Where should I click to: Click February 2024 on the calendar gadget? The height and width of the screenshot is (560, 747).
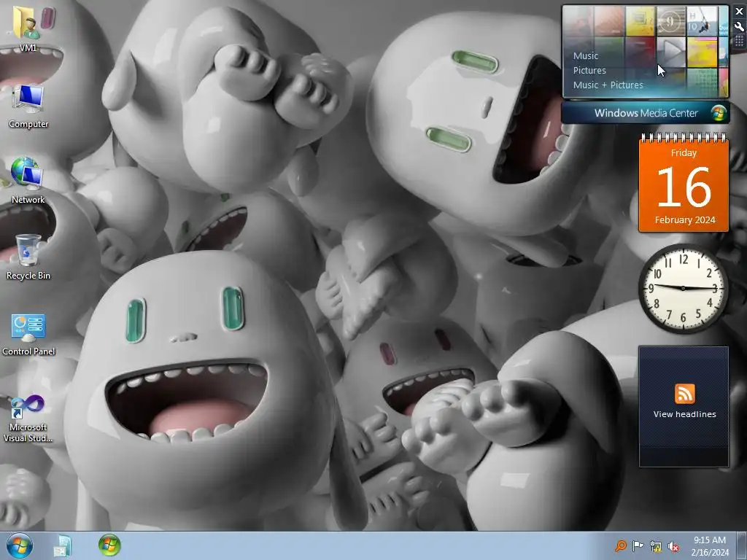tap(684, 220)
